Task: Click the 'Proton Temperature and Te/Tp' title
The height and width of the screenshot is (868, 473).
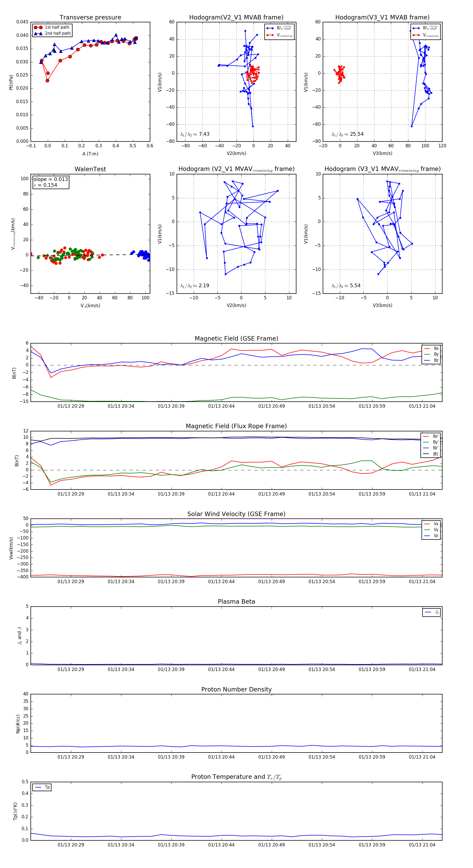Action: [236, 777]
